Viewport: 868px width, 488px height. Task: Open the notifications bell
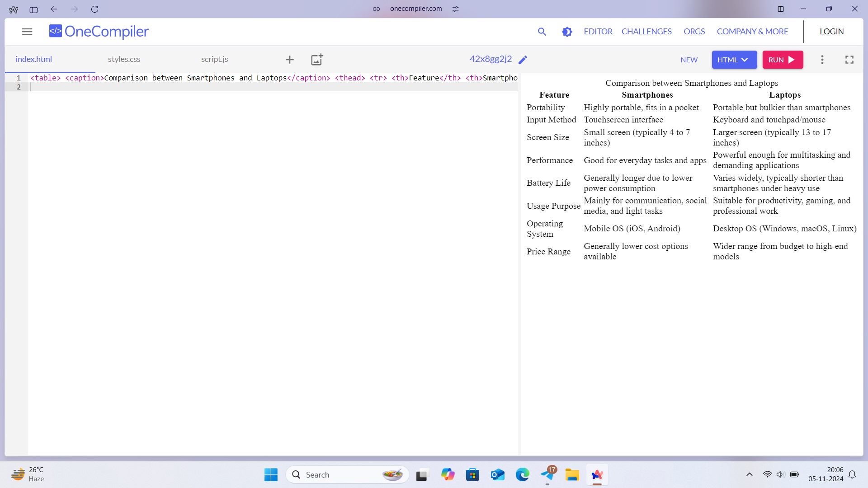pos(852,475)
